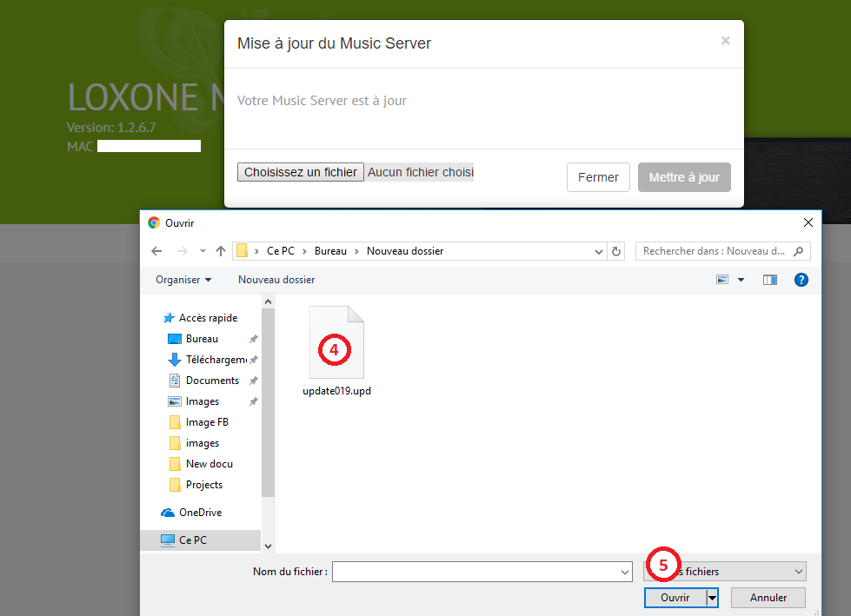Click Nouveau dossier in the toolbar

coord(276,279)
